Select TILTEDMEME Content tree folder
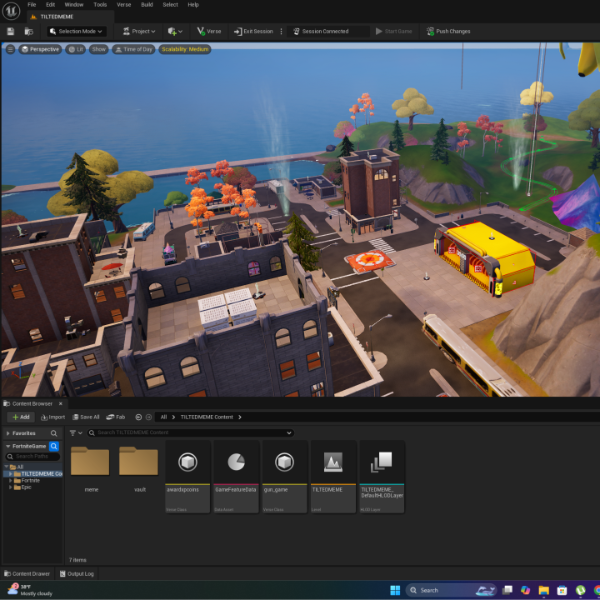The image size is (600, 600). tap(37, 474)
